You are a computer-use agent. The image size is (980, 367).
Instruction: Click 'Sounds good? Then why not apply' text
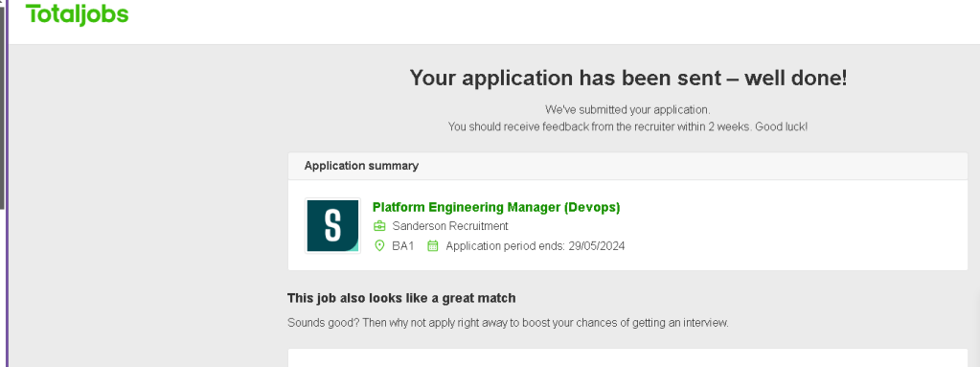click(508, 323)
